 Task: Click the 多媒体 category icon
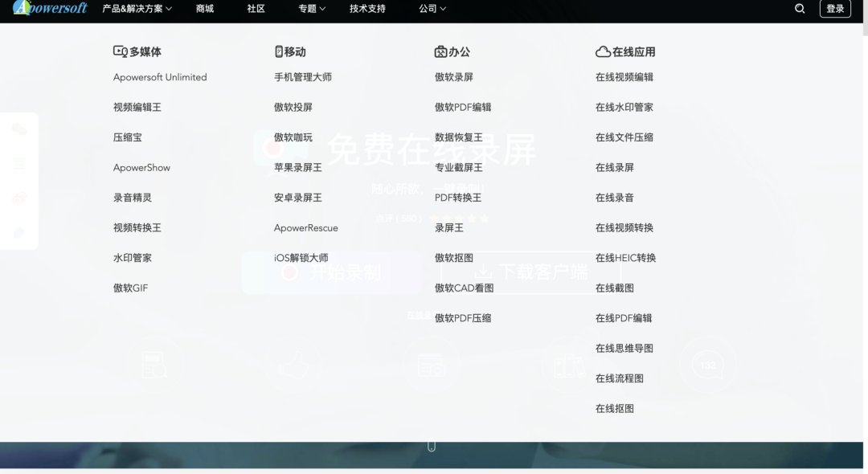(x=120, y=51)
